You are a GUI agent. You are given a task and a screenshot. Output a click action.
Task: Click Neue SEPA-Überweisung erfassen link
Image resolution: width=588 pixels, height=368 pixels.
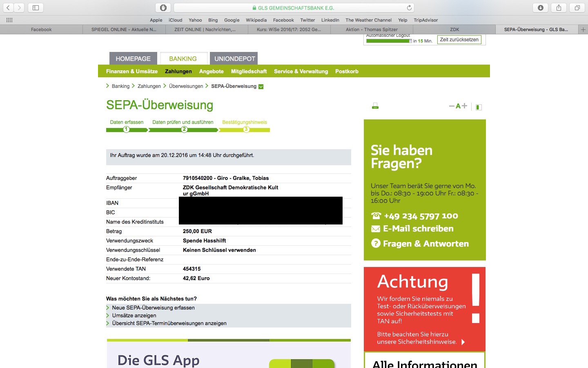coord(153,308)
